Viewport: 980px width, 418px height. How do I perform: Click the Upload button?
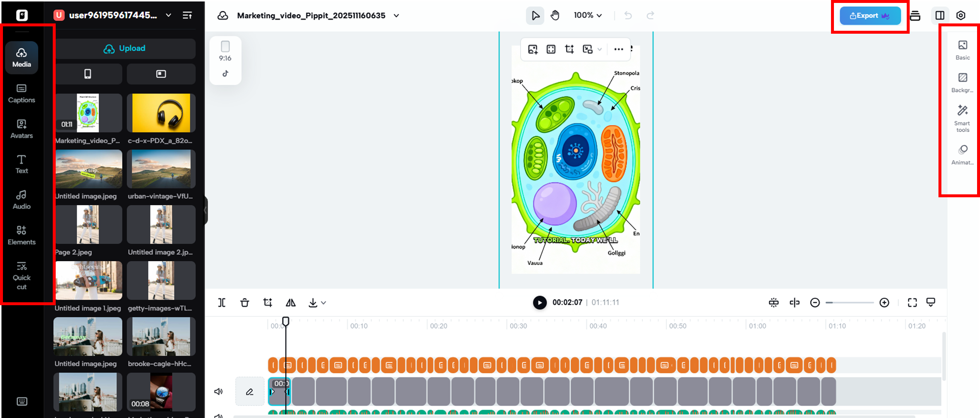coord(125,48)
